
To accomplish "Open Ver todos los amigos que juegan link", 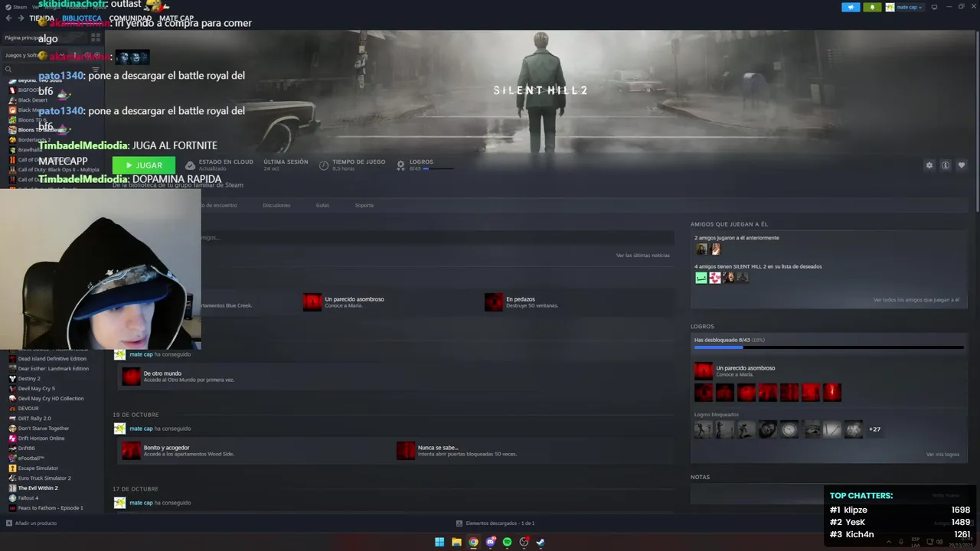I will tap(916, 300).
